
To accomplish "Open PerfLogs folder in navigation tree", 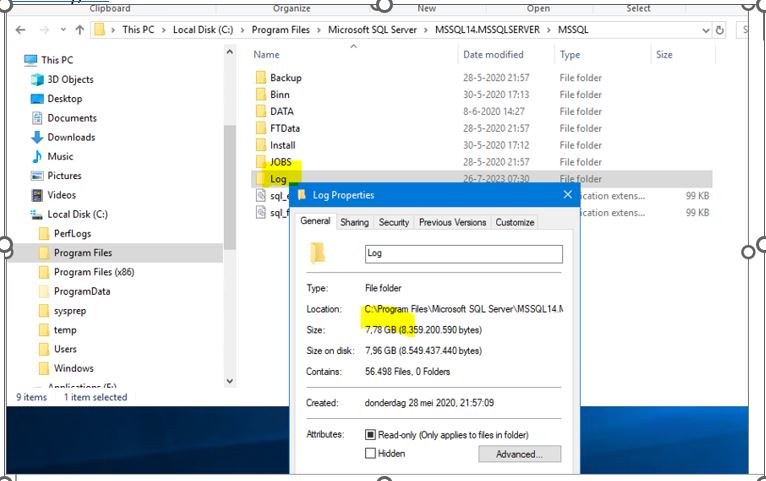I will pos(72,233).
